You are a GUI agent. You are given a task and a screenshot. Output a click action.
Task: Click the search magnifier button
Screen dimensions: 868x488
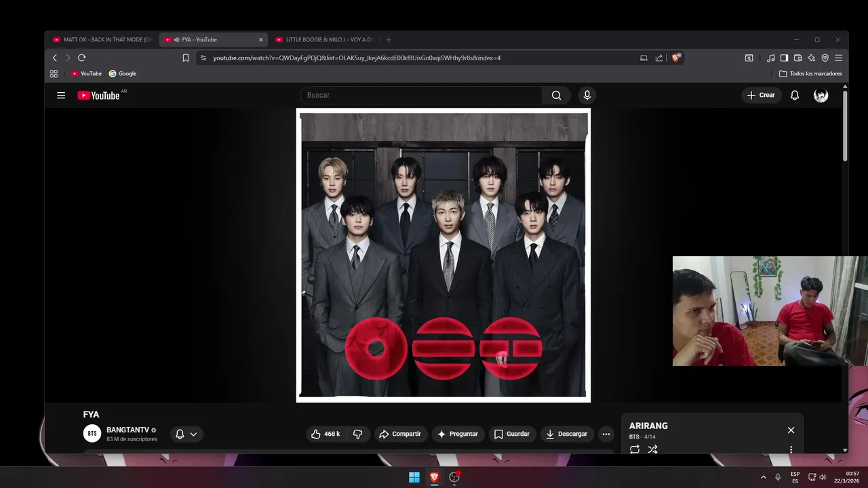(x=556, y=96)
